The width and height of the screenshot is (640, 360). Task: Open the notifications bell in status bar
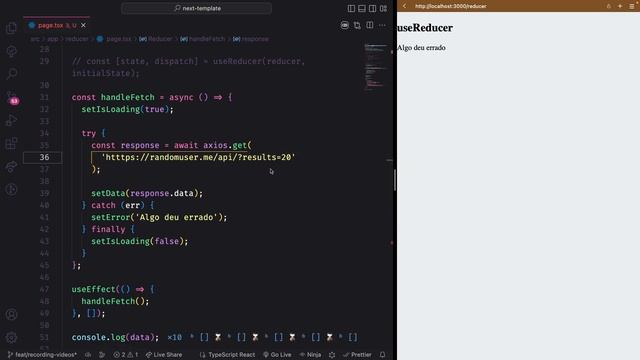pos(382,355)
